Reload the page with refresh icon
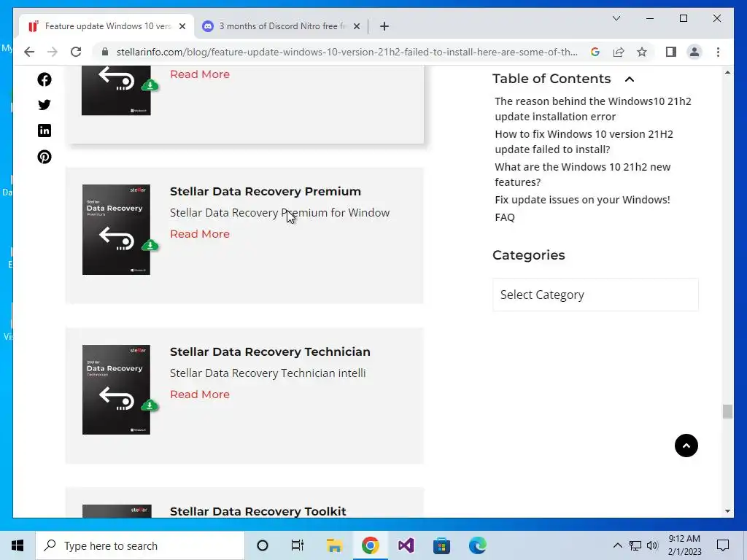 [76, 52]
